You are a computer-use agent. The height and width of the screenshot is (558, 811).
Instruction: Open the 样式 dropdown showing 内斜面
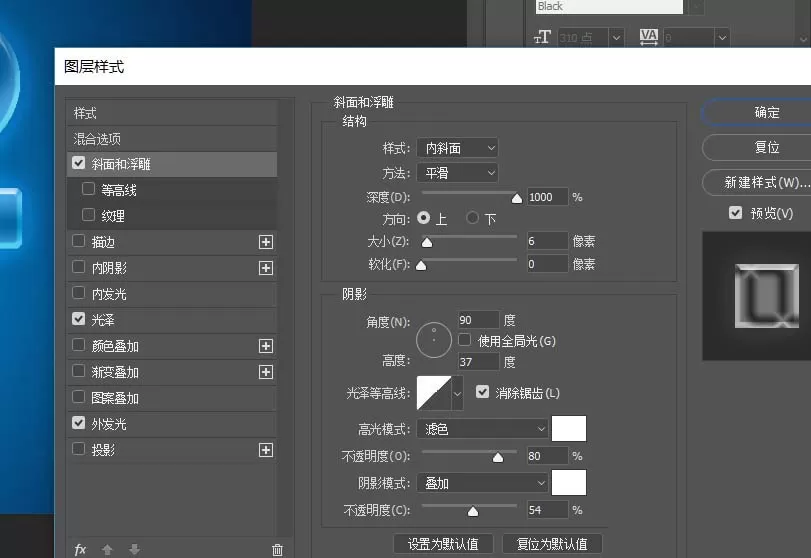coord(458,148)
